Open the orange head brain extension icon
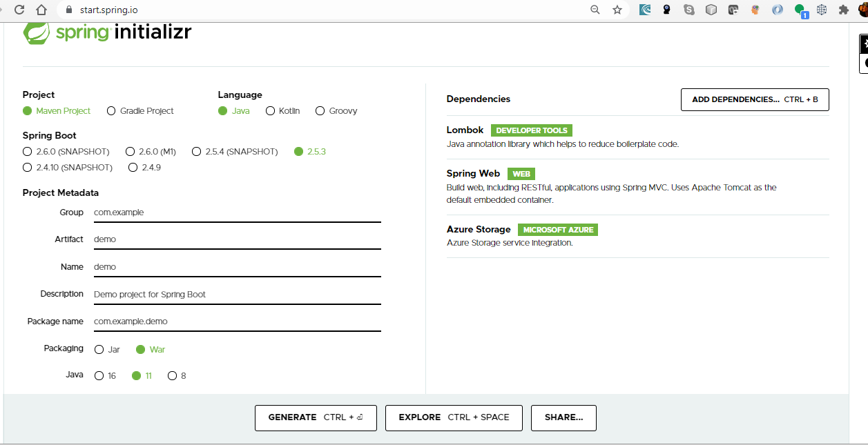This screenshot has height=445, width=868. [755, 10]
